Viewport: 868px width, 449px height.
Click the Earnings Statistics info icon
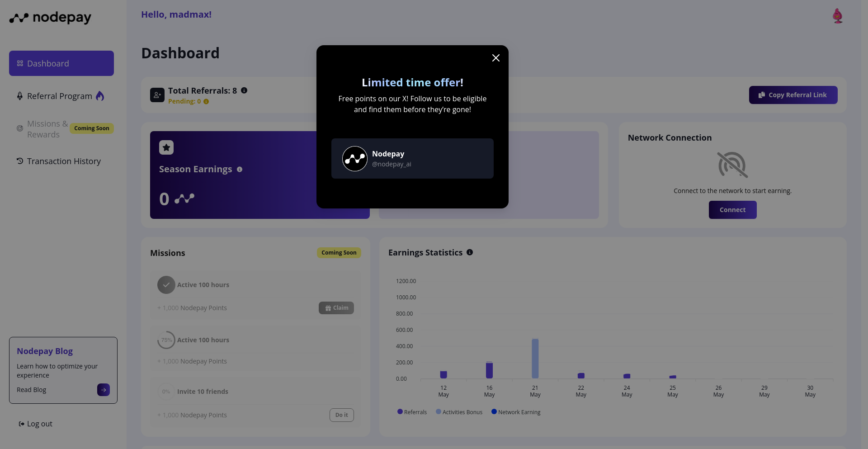[470, 252]
